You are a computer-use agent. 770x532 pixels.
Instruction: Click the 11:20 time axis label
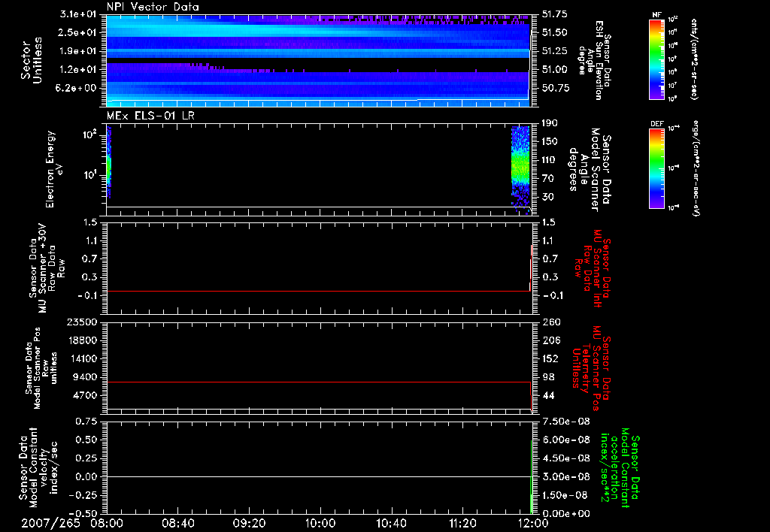pos(462,521)
